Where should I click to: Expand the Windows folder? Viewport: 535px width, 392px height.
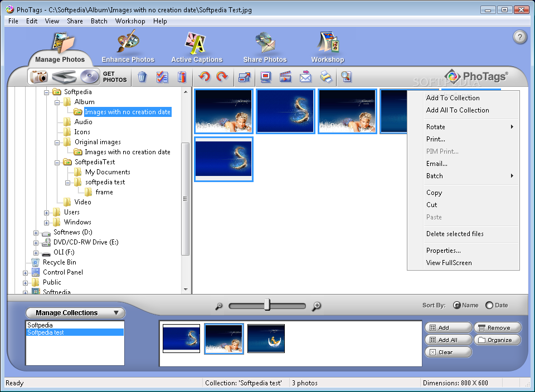tap(46, 223)
